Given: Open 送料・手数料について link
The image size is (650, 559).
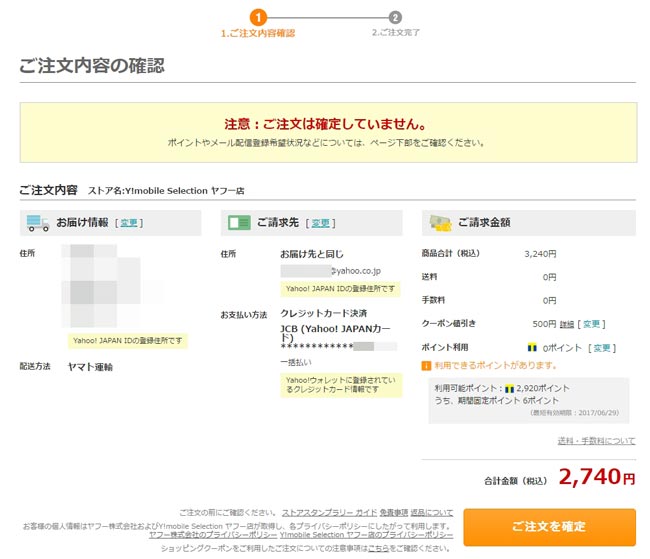Looking at the screenshot, I should [596, 440].
